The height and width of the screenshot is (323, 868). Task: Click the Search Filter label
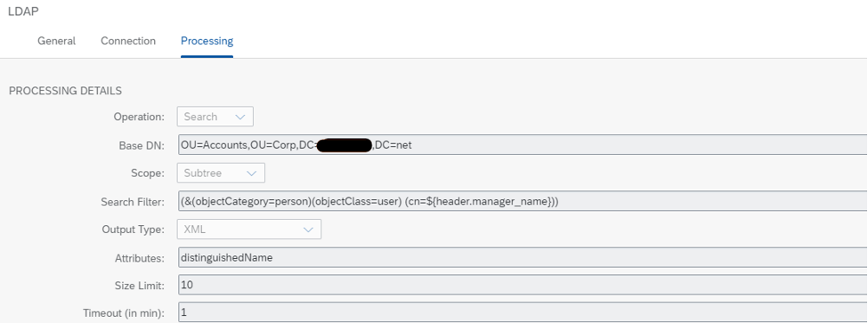point(133,202)
